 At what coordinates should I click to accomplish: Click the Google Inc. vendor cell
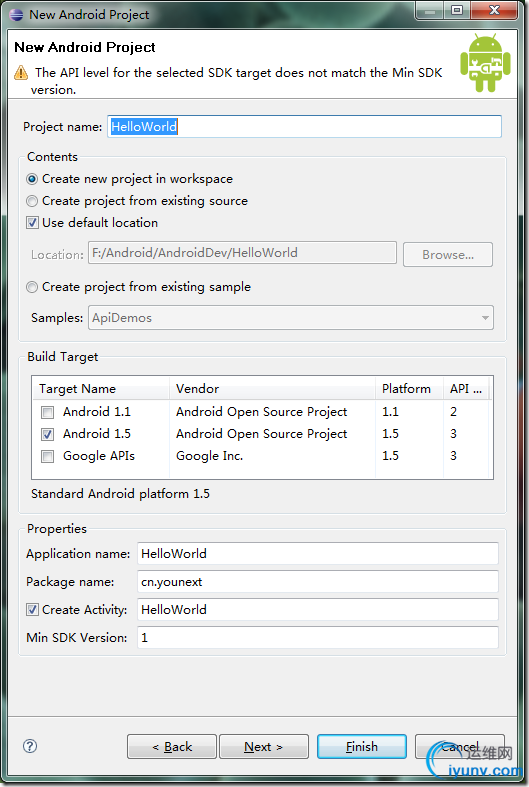(210, 456)
